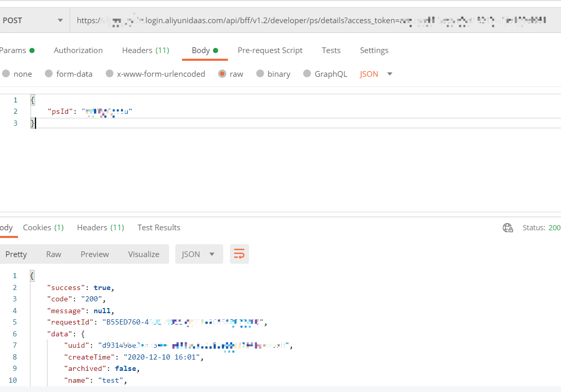This screenshot has width=561, height=392.
Task: Click the closing brace on request line 3
Action: (x=32, y=123)
